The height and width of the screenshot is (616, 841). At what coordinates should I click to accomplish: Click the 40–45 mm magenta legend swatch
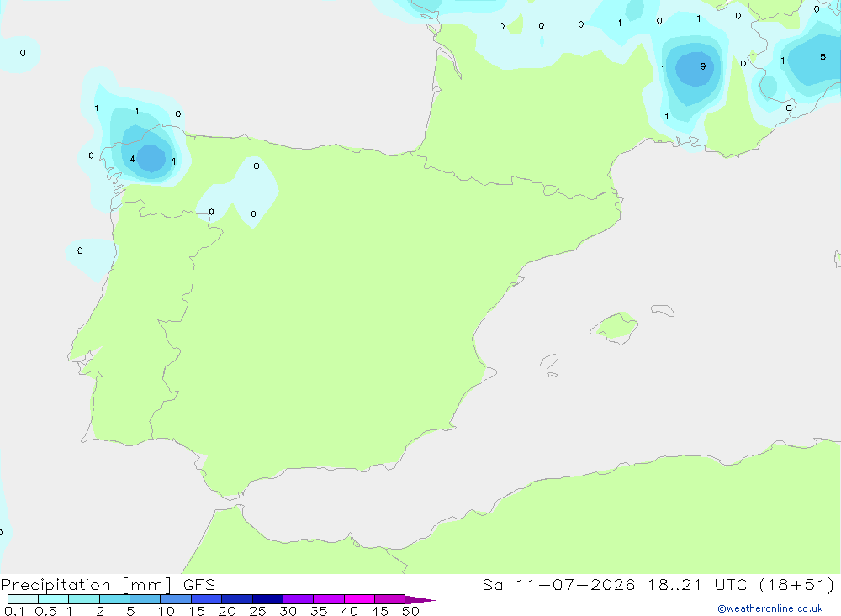(359, 599)
